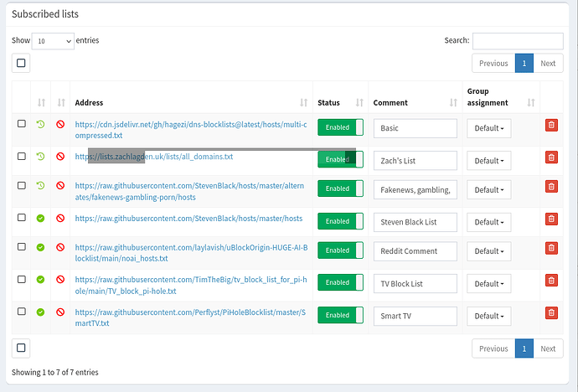Click the Search input field
This screenshot has width=578, height=392.
pos(517,41)
